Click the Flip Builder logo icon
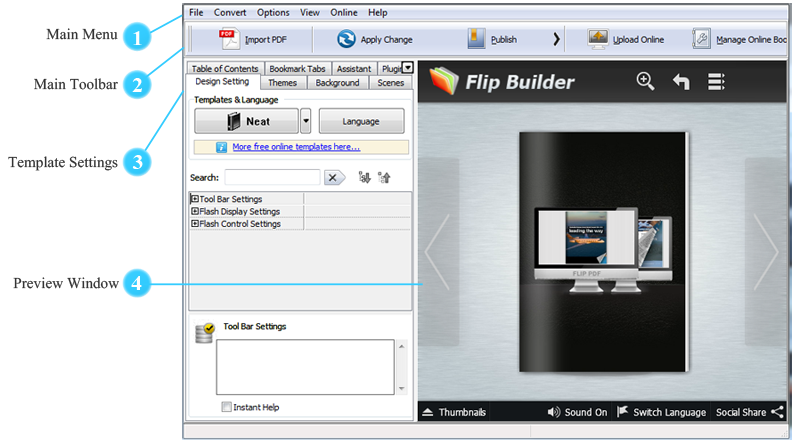 click(443, 81)
